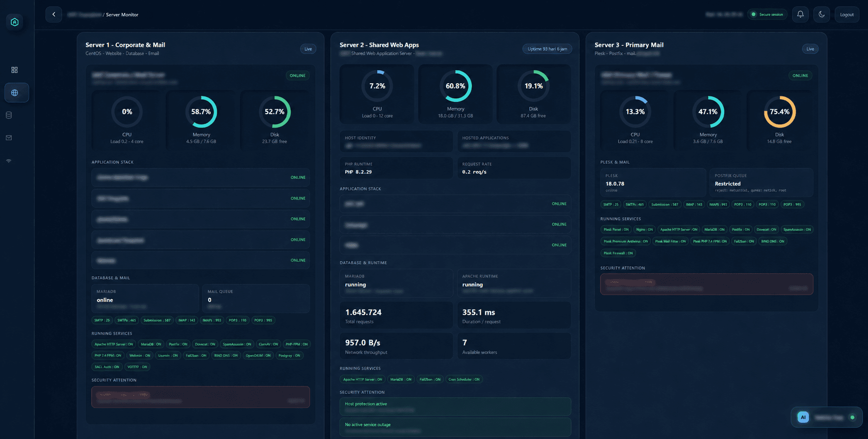Screen dimensions: 868x439
Task: Click the Webmin : ON service chip
Action: (139, 355)
